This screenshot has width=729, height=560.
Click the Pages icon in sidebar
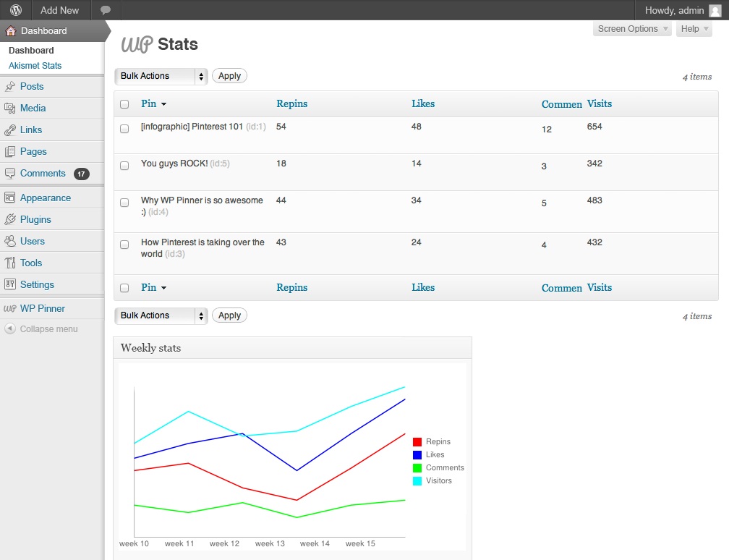pyautogui.click(x=10, y=152)
